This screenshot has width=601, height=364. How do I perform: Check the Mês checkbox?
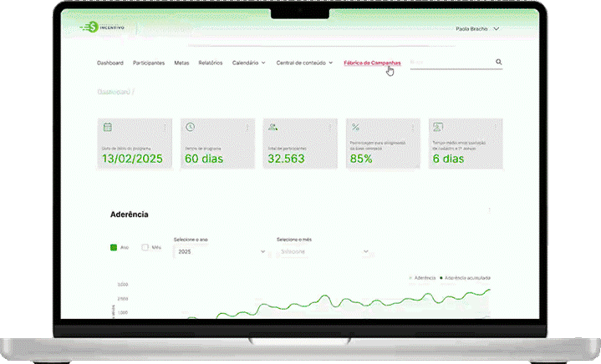coord(145,247)
